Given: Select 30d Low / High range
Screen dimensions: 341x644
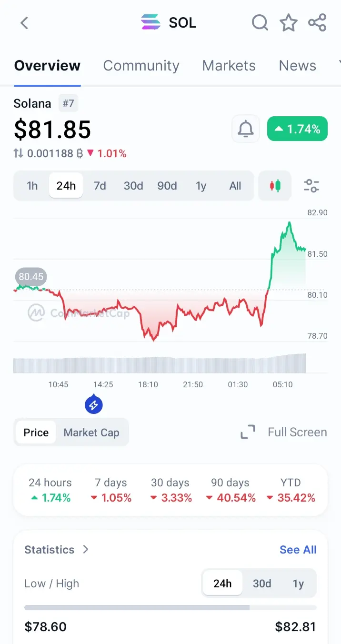Looking at the screenshot, I should pyautogui.click(x=262, y=584).
